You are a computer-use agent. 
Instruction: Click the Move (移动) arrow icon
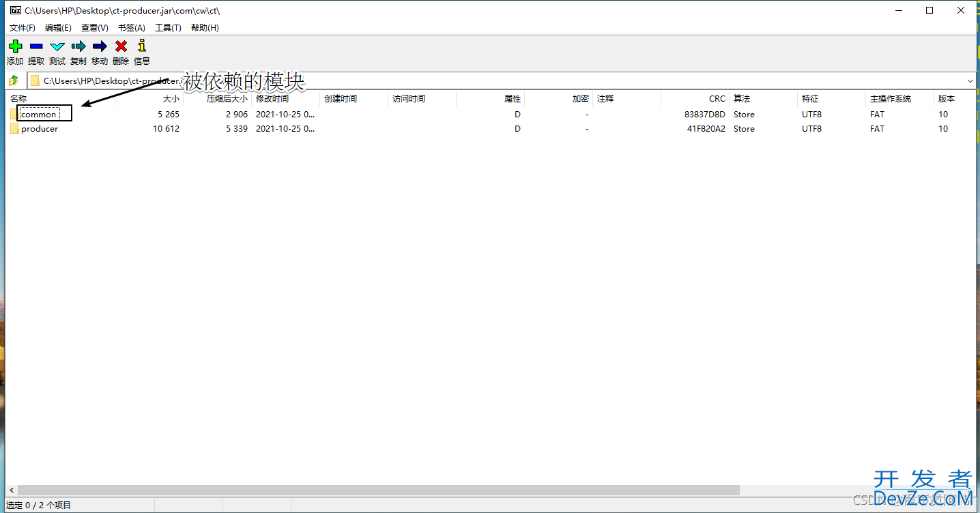pyautogui.click(x=100, y=46)
